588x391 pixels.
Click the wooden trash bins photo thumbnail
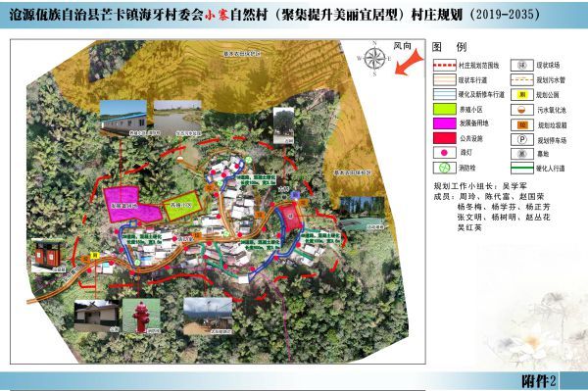click(x=48, y=256)
